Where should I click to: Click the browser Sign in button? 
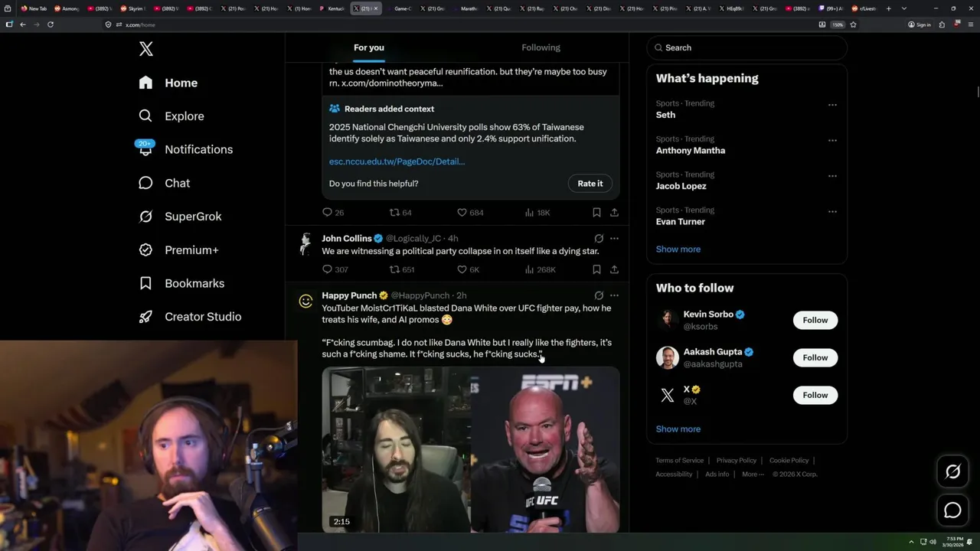click(x=920, y=24)
